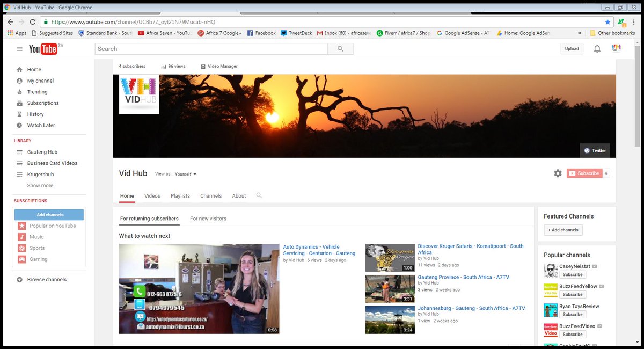Open the Gmail Inbox bookmark
This screenshot has width=644, height=349.
344,33
